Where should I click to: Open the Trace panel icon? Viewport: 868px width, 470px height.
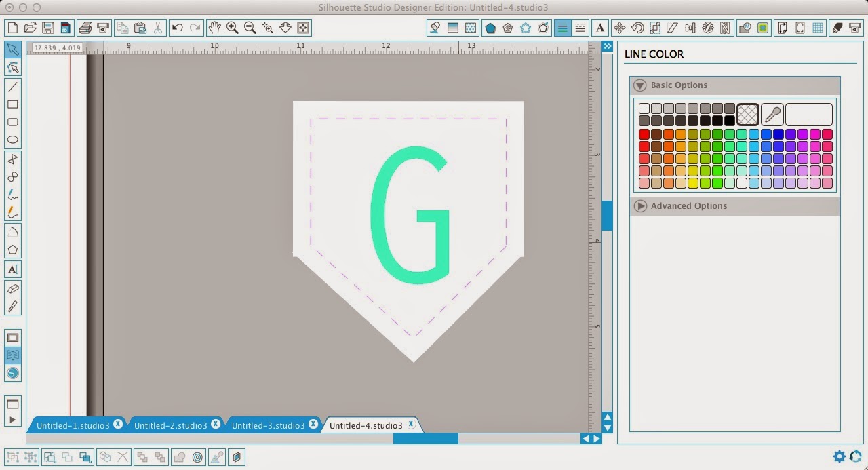(x=763, y=28)
